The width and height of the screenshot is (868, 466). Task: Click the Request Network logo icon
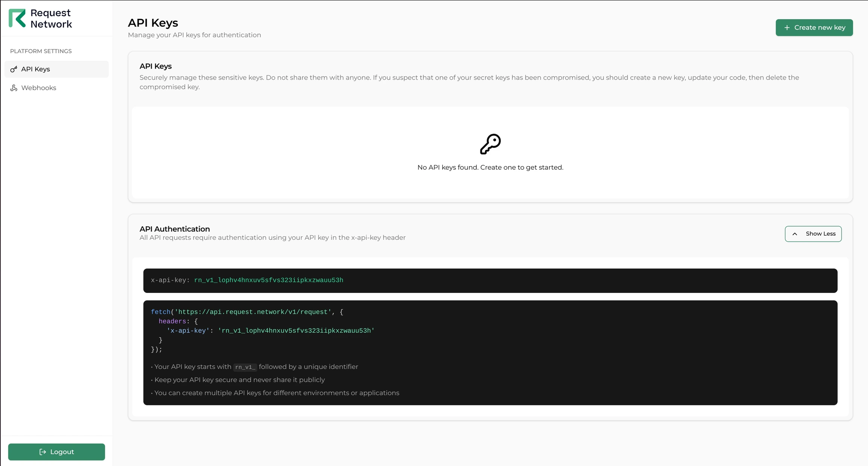pyautogui.click(x=17, y=18)
